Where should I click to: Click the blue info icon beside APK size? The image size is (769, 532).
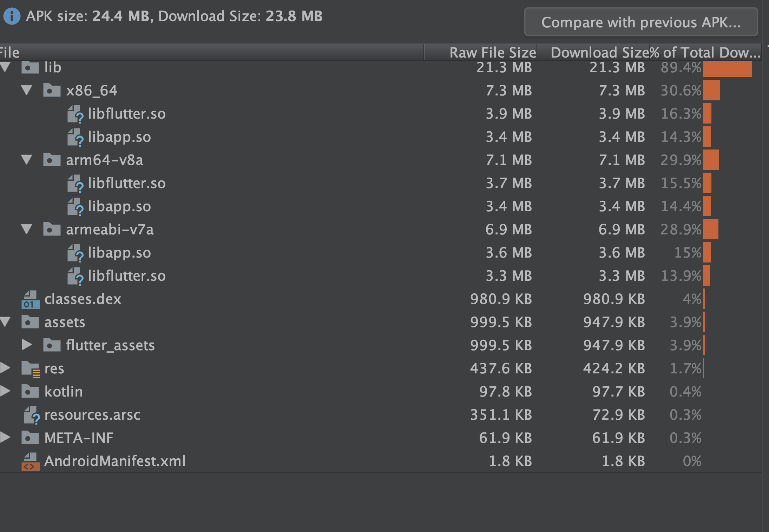pos(12,16)
